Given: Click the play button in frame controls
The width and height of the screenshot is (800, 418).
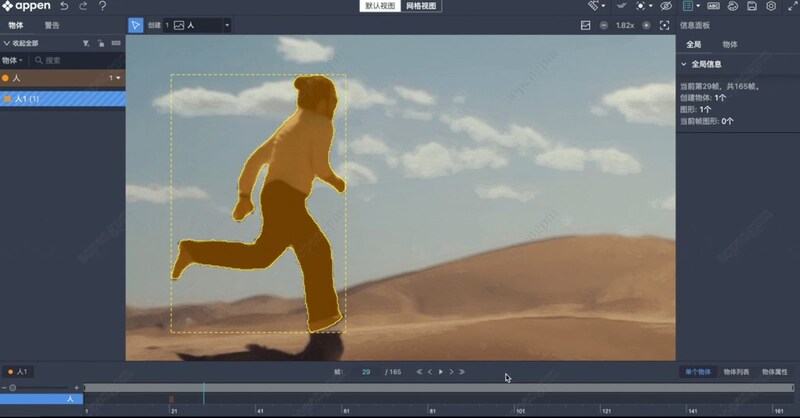Looking at the screenshot, I should 440,372.
